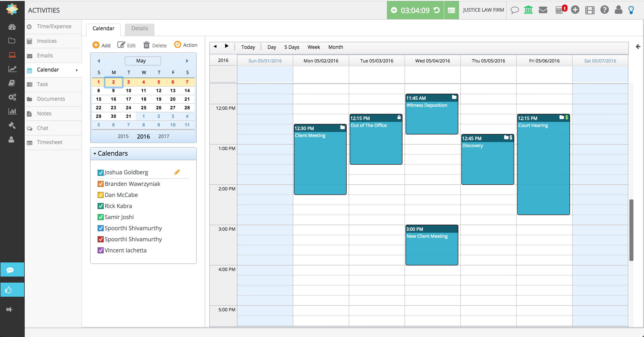Open the green bank trust icon

[x=528, y=10]
